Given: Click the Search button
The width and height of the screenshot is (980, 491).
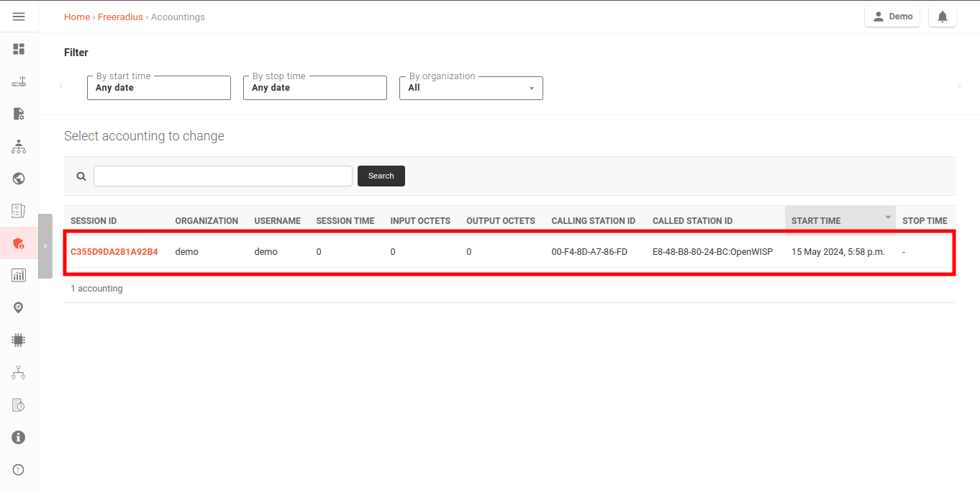Looking at the screenshot, I should [381, 176].
